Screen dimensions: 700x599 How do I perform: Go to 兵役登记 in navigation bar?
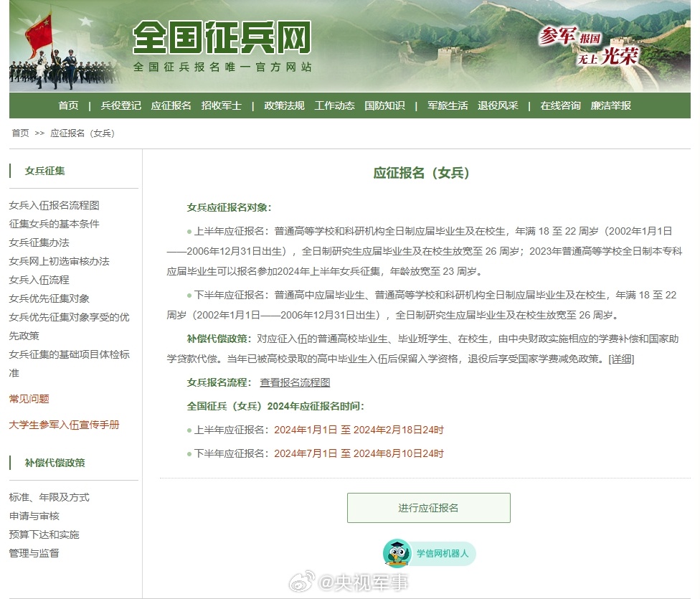120,105
